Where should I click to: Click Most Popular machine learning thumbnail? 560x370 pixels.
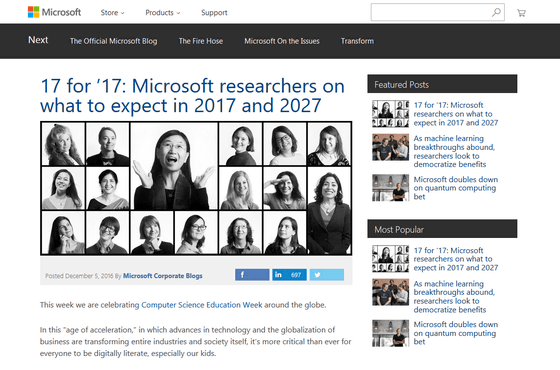pyautogui.click(x=390, y=292)
